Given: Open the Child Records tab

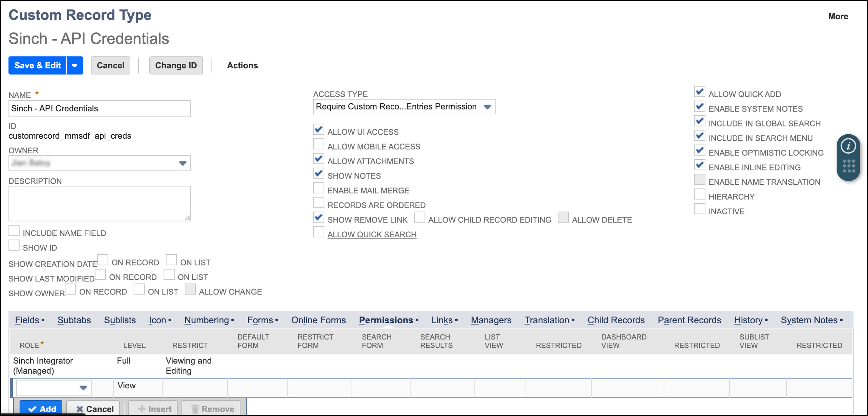Looking at the screenshot, I should click(616, 320).
